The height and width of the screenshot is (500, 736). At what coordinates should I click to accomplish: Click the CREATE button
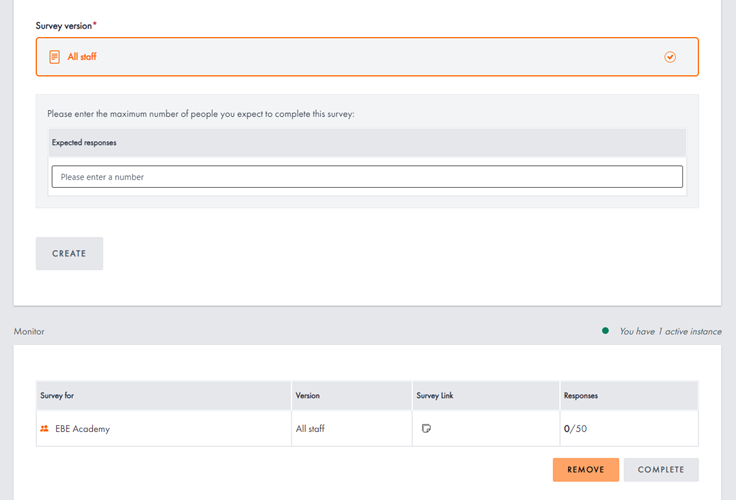click(69, 254)
